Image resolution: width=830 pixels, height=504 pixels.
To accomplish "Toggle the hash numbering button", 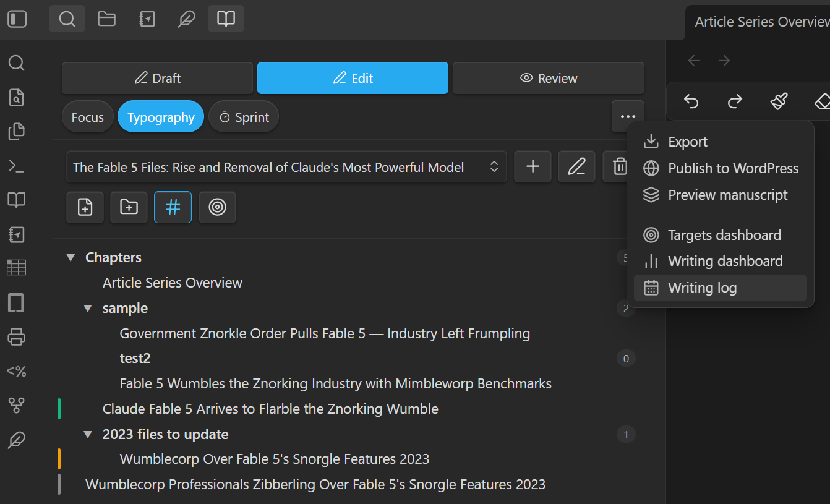I will (x=173, y=207).
